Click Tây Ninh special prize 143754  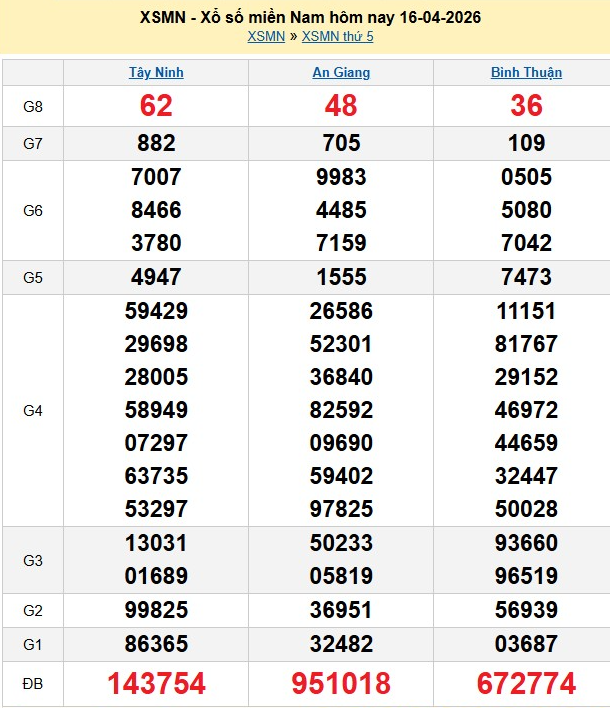(x=156, y=683)
